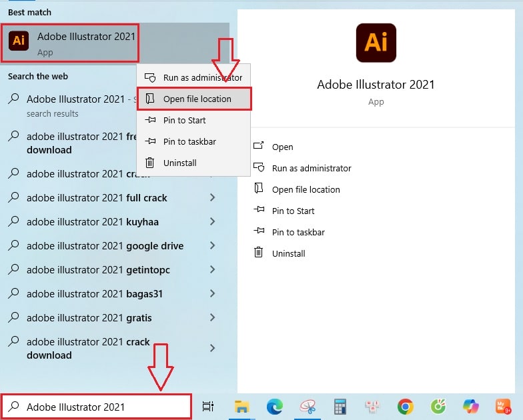
Task: Open Calculator from taskbar
Action: (x=340, y=407)
